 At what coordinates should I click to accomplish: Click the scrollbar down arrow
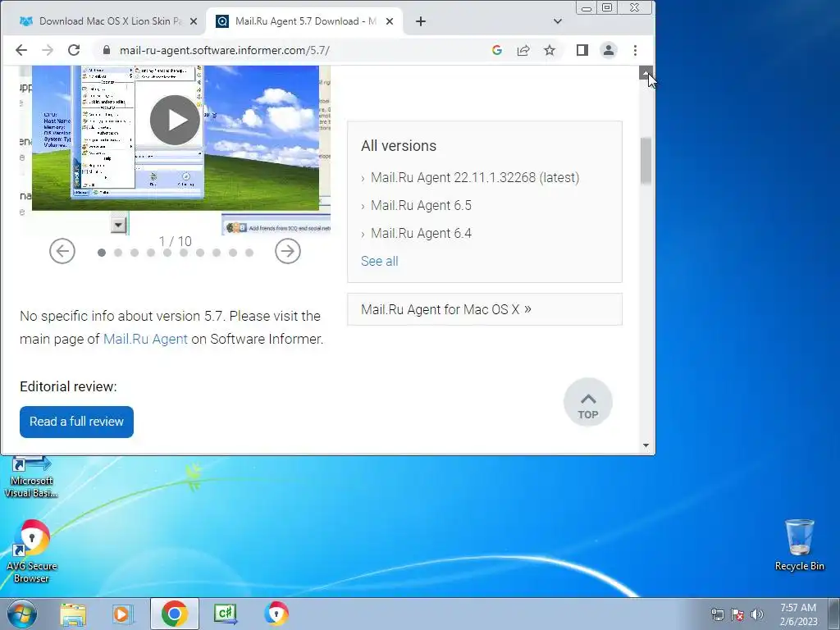click(646, 445)
